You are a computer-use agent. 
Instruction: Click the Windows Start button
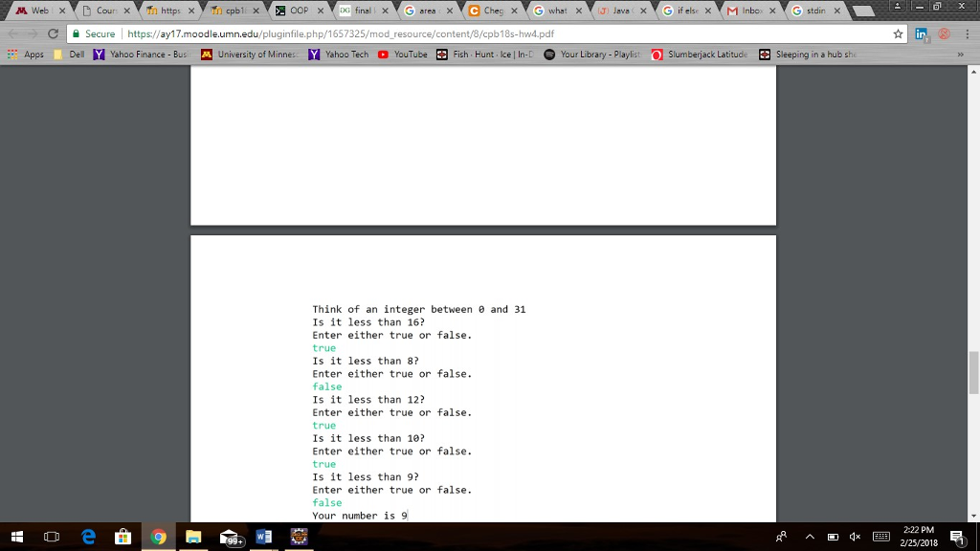pyautogui.click(x=17, y=537)
